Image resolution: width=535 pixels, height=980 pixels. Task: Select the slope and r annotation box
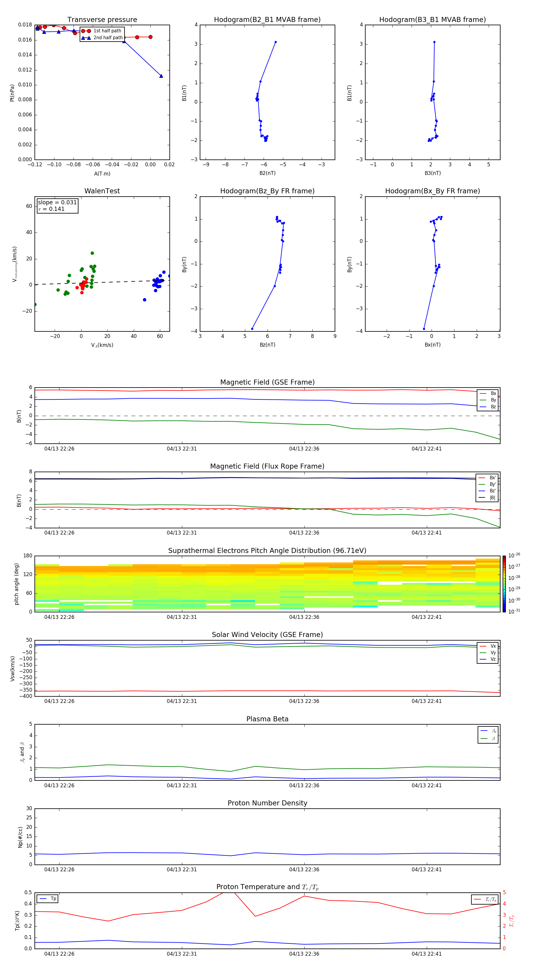[x=57, y=206]
